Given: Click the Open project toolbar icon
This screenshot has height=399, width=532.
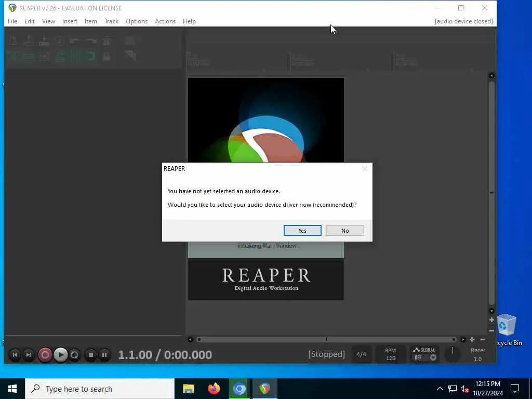Looking at the screenshot, I should (x=29, y=41).
